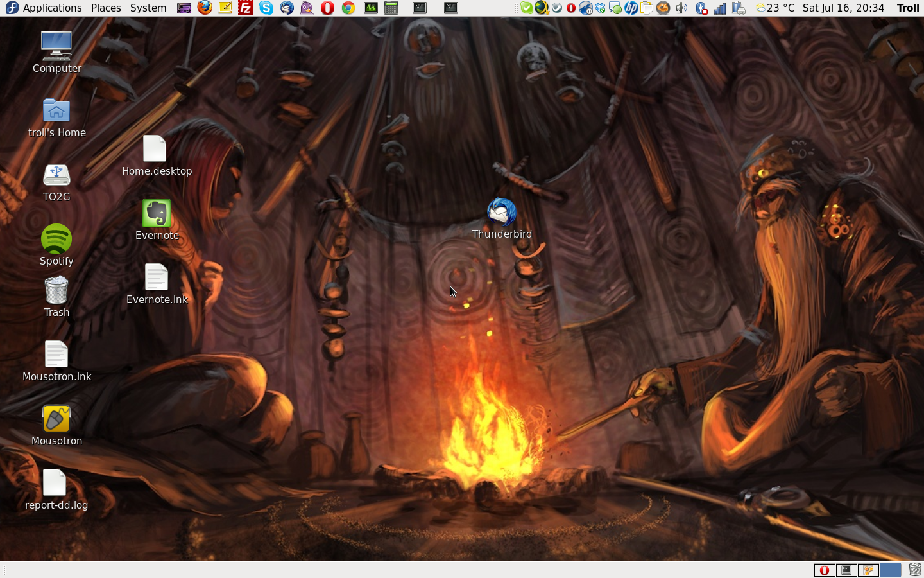Click the green checkmark tray icon
Screen dimensions: 924x578
coord(526,8)
